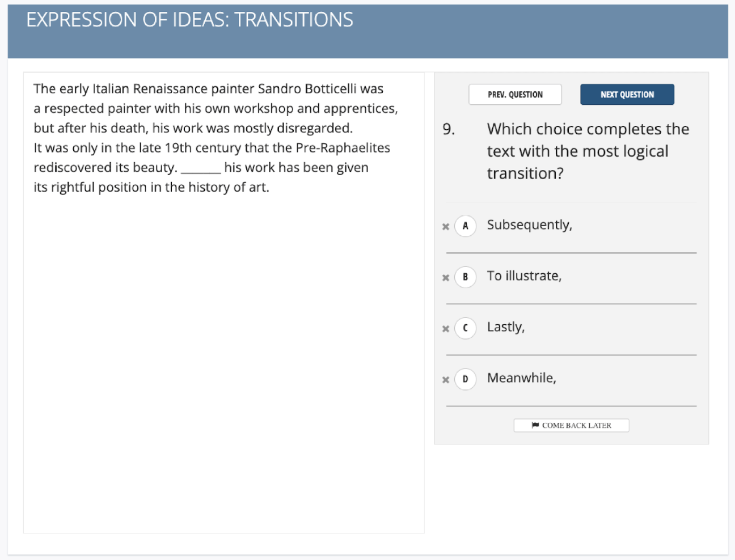This screenshot has height=560, width=735.
Task: Click the cross-out icon beside choice A
Action: 446,226
